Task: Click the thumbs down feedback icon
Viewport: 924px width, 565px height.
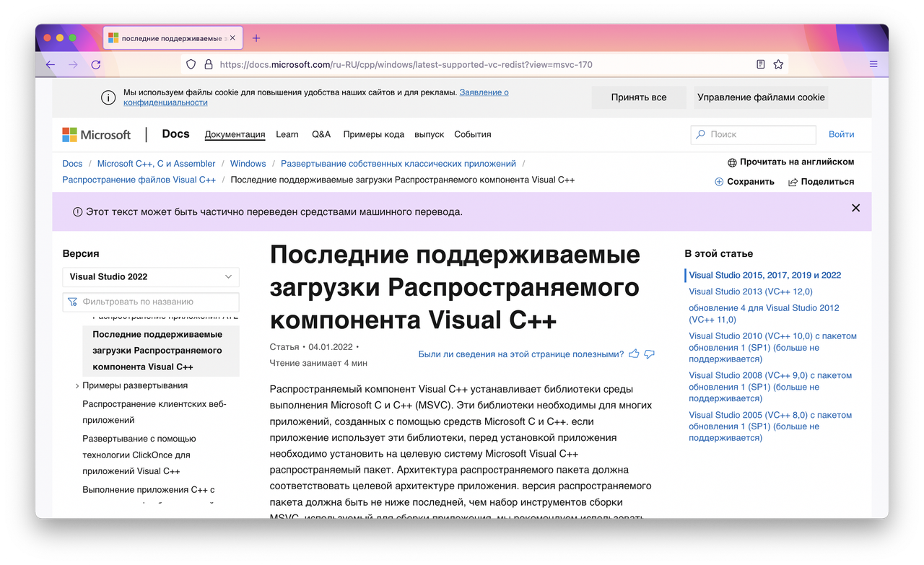Action: (649, 354)
